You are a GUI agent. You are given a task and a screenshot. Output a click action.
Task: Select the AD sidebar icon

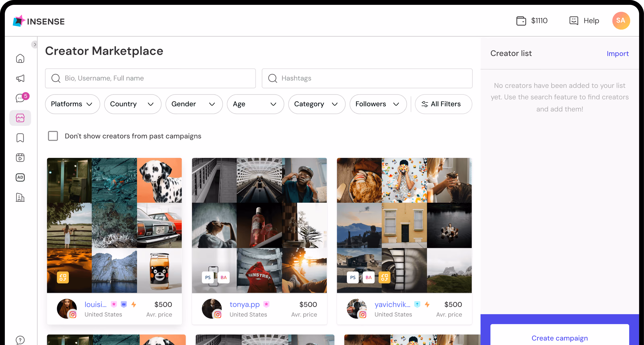[20, 177]
